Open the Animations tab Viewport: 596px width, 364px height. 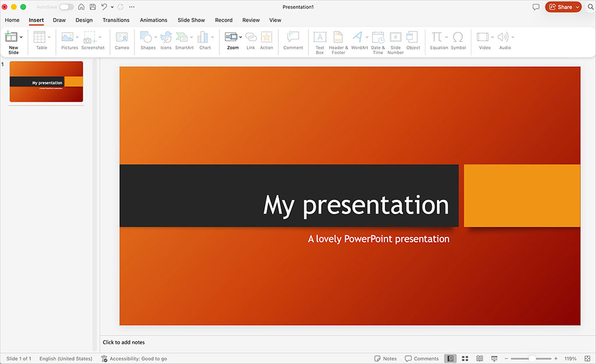(x=154, y=20)
